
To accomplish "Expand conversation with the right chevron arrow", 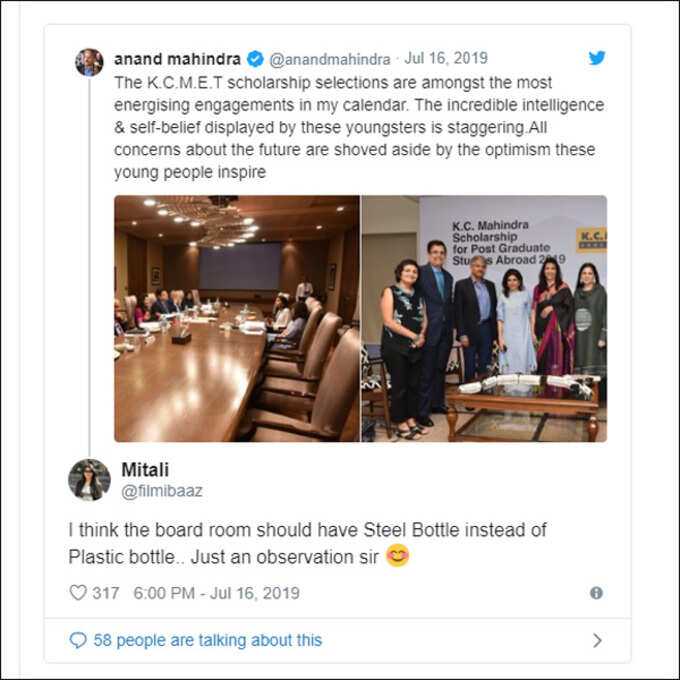I will click(x=597, y=640).
